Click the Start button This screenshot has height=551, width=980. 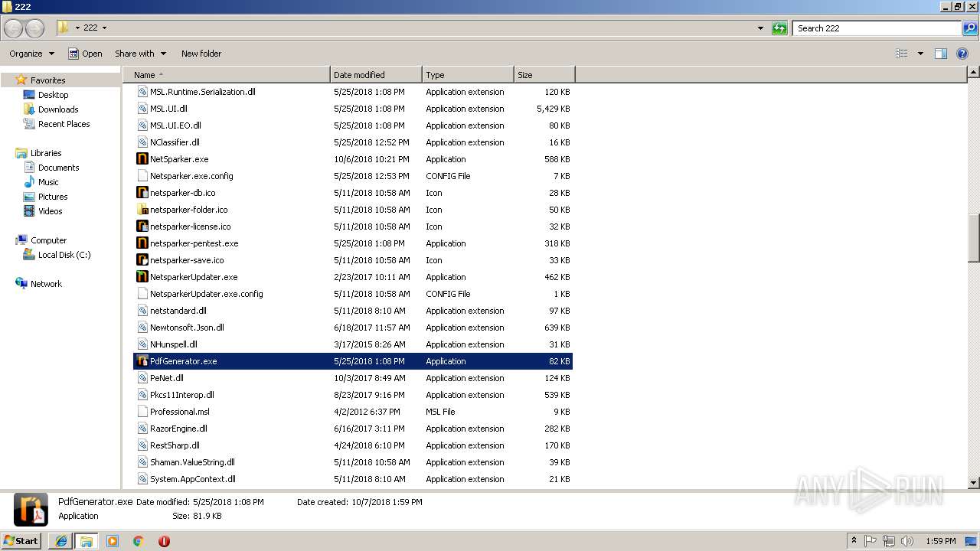(x=21, y=541)
